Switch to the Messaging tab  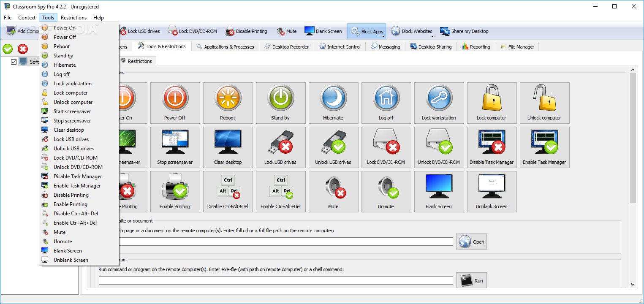386,47
